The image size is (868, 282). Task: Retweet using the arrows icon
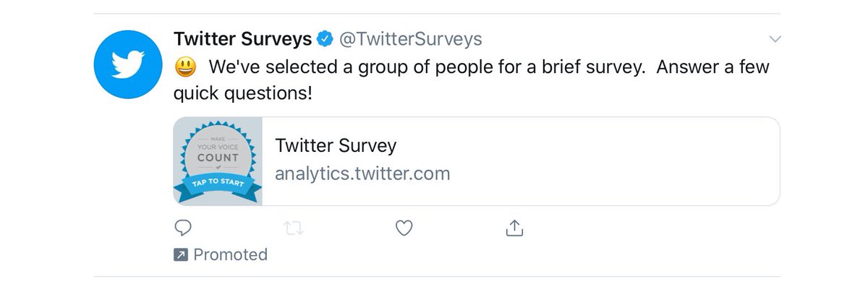point(293,228)
